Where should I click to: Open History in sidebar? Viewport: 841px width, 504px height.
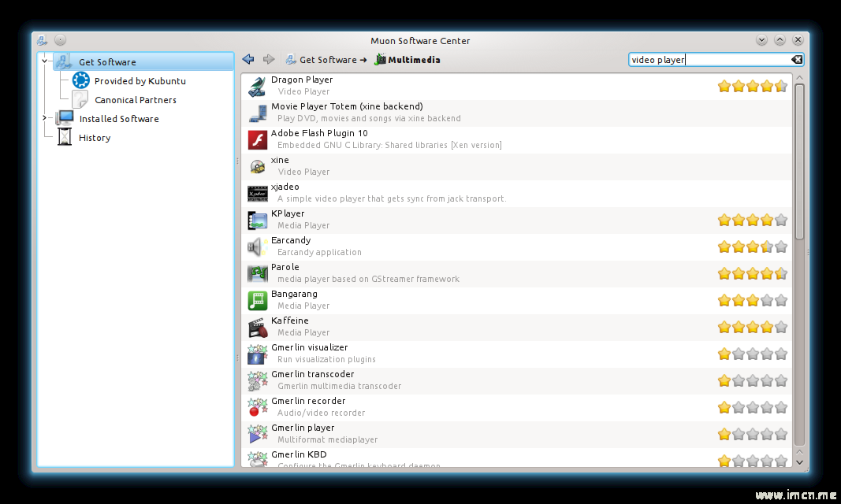tap(95, 138)
